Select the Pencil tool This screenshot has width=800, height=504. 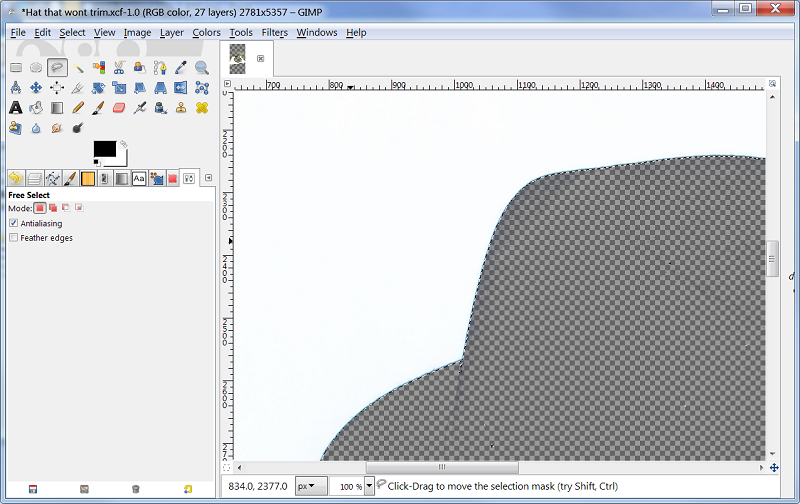coord(78,108)
